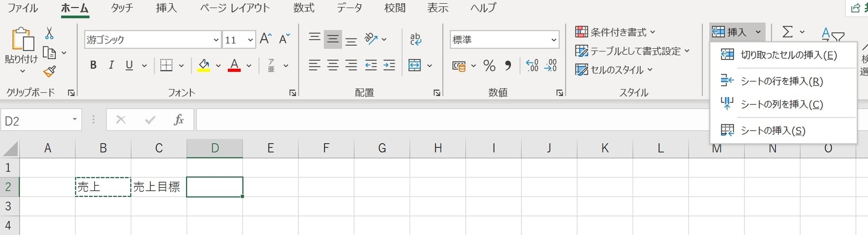Open number format dropdown (標準)
The height and width of the screenshot is (235, 868).
[554, 40]
